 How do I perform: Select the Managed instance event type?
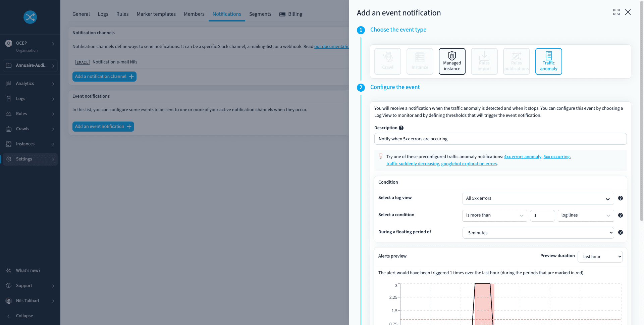452,61
